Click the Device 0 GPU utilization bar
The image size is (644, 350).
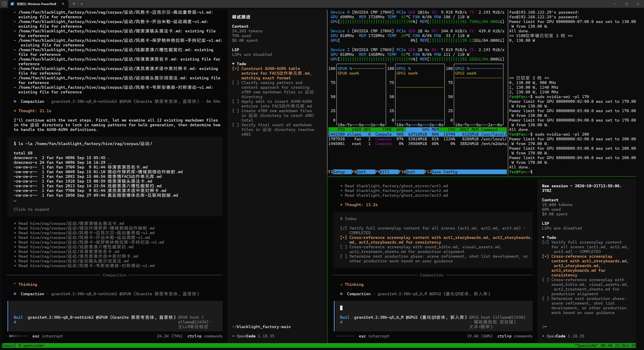point(374,22)
